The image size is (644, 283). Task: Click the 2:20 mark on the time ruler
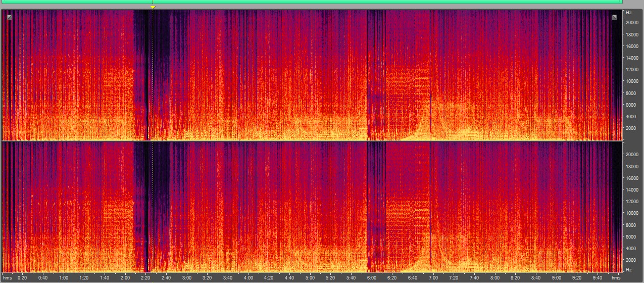point(145,278)
